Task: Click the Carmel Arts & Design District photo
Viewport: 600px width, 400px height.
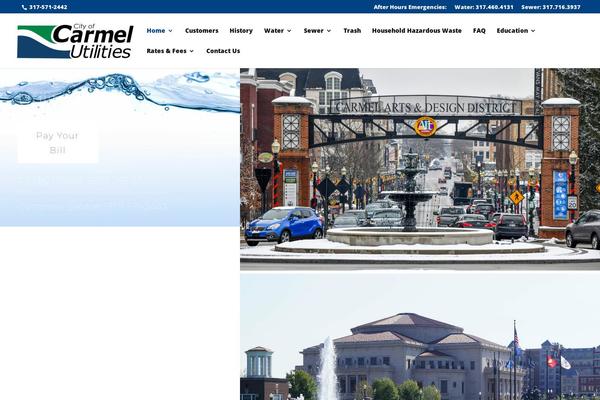Action: (x=420, y=169)
